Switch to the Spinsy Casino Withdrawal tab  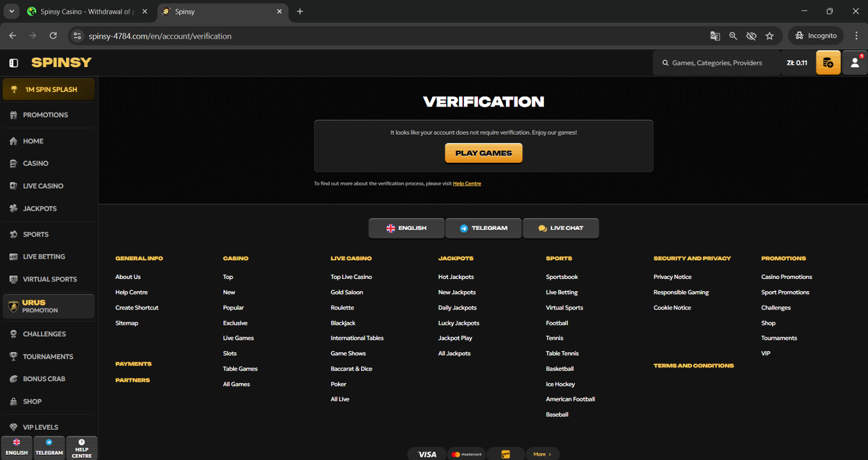87,12
